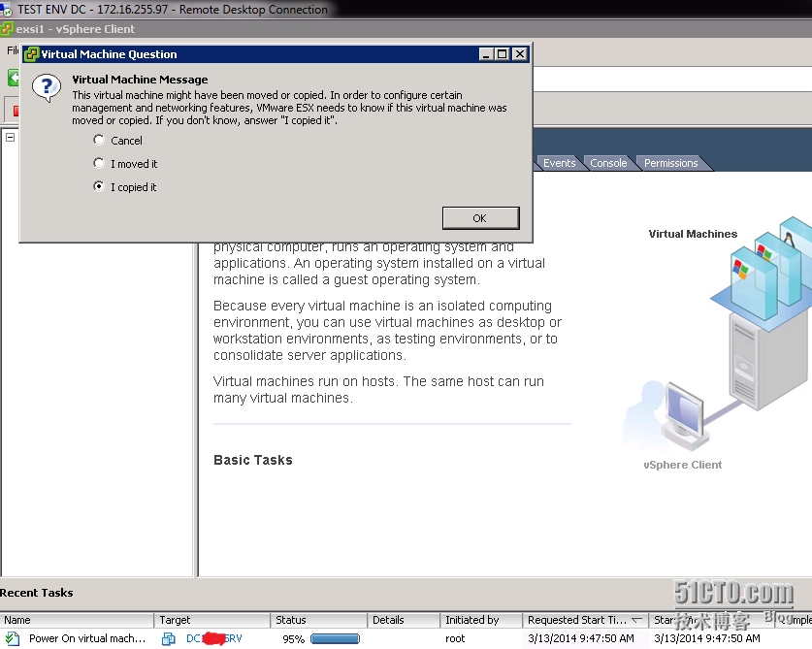The width and height of the screenshot is (812, 649).
Task: Minimize the Virtual Machine Question dialog
Action: point(486,54)
